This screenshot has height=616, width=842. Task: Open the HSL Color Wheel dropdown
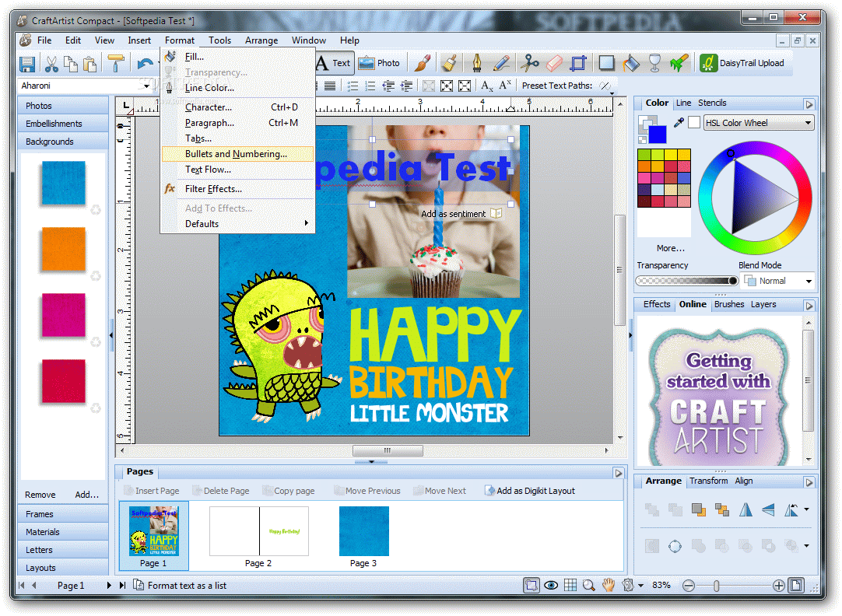click(x=759, y=123)
